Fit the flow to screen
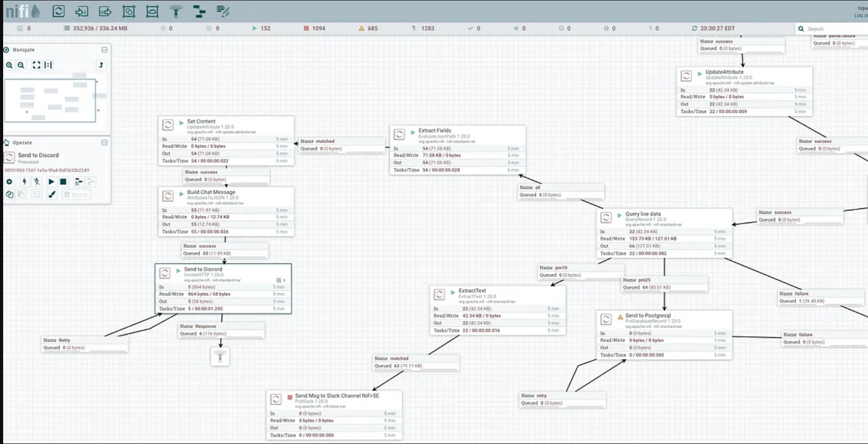 (36, 65)
